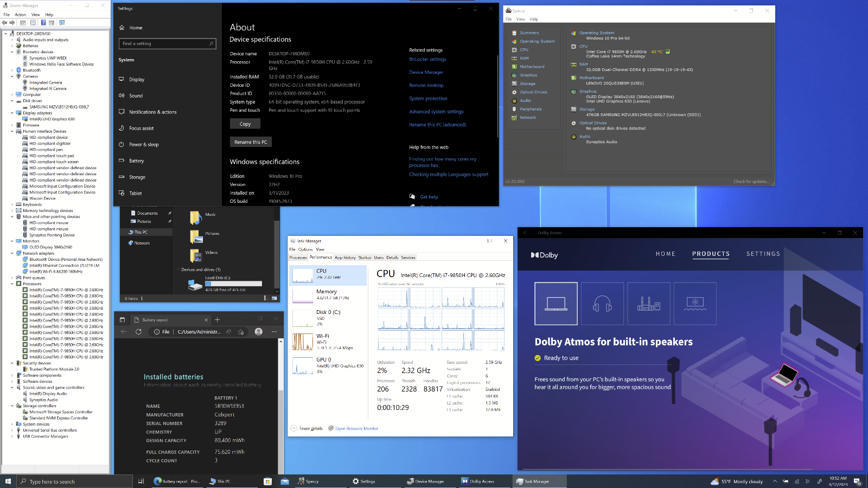Open the Options menu in Task Manager
The height and width of the screenshot is (488, 868).
coord(305,249)
